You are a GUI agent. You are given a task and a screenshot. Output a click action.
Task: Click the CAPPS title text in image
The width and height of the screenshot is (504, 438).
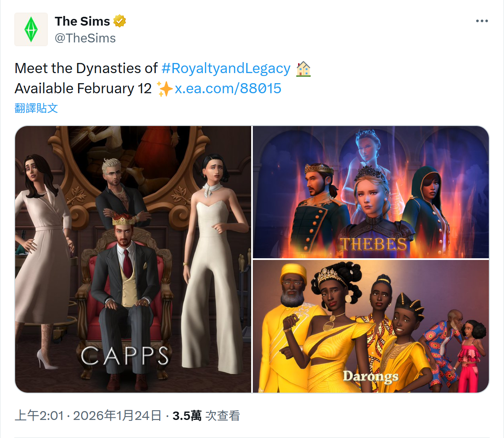(x=125, y=356)
